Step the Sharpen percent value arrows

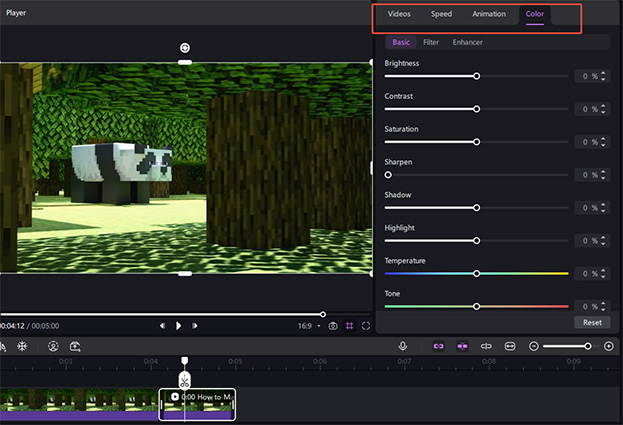pyautogui.click(x=603, y=175)
